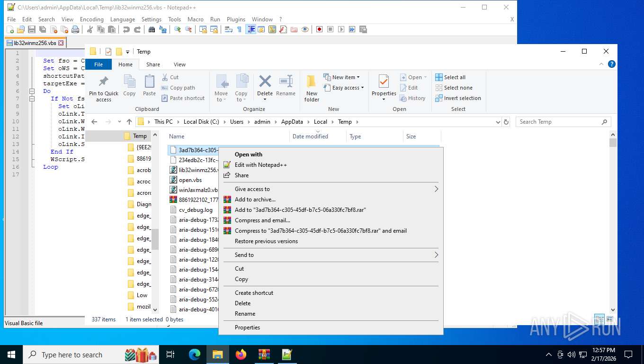Image resolution: width=644 pixels, height=364 pixels.
Task: Expand the Properties dropdown arrow in ribbon
Action: pyautogui.click(x=384, y=100)
